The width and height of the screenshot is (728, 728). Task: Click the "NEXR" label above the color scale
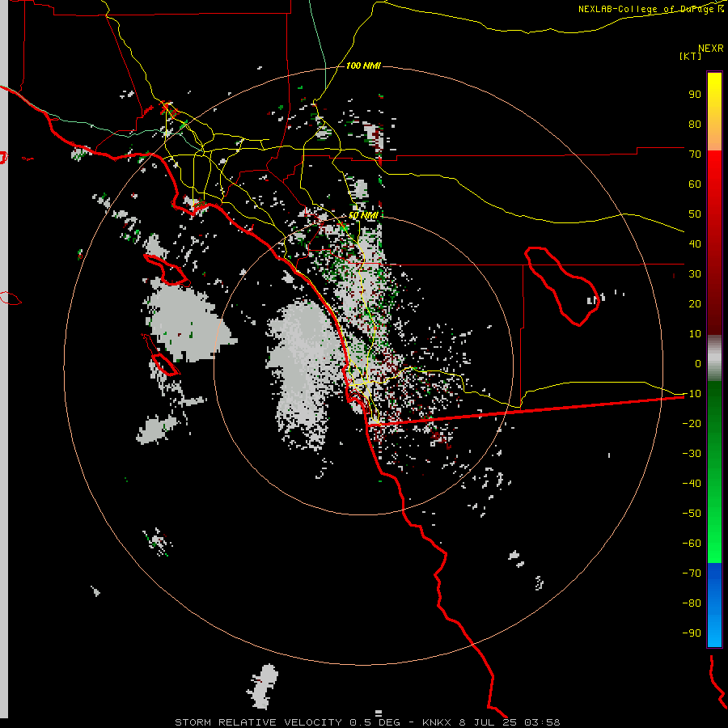click(x=711, y=49)
